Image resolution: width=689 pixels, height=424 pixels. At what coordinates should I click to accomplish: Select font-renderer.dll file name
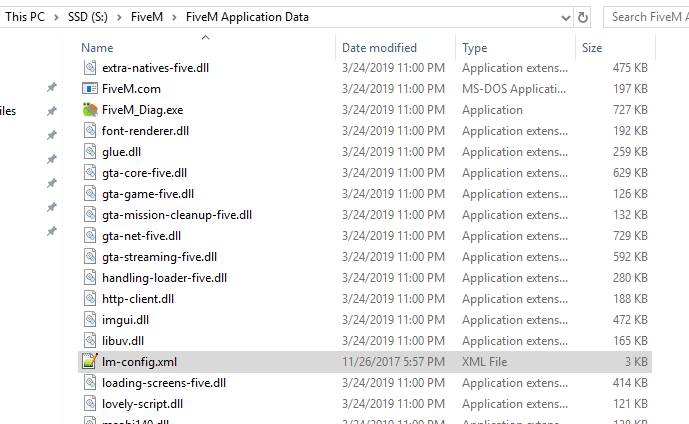coord(145,131)
